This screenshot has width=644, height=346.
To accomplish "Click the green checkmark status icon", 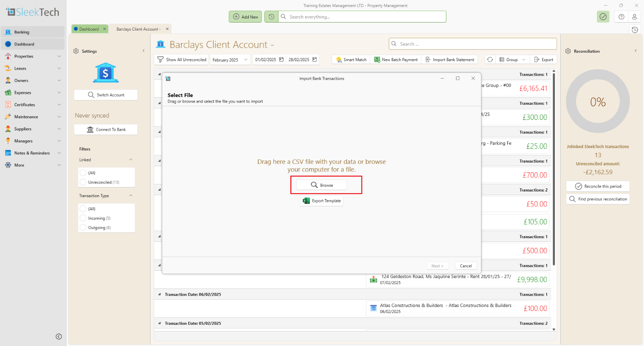I will pyautogui.click(x=603, y=17).
